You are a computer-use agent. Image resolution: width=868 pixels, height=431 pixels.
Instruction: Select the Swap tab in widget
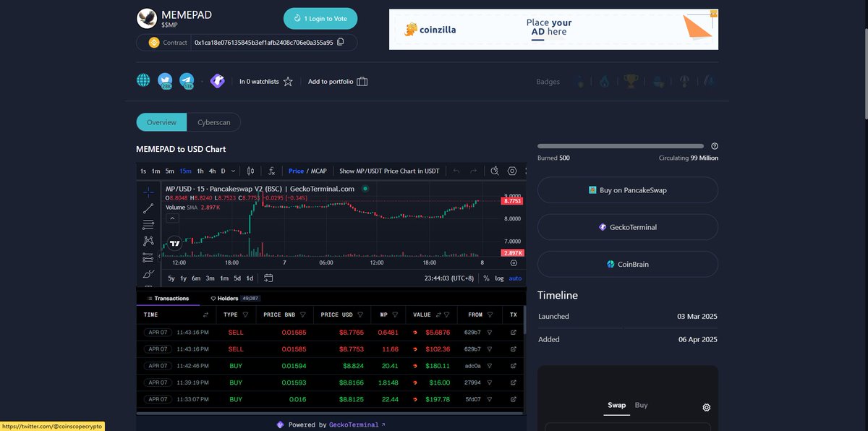(x=617, y=406)
